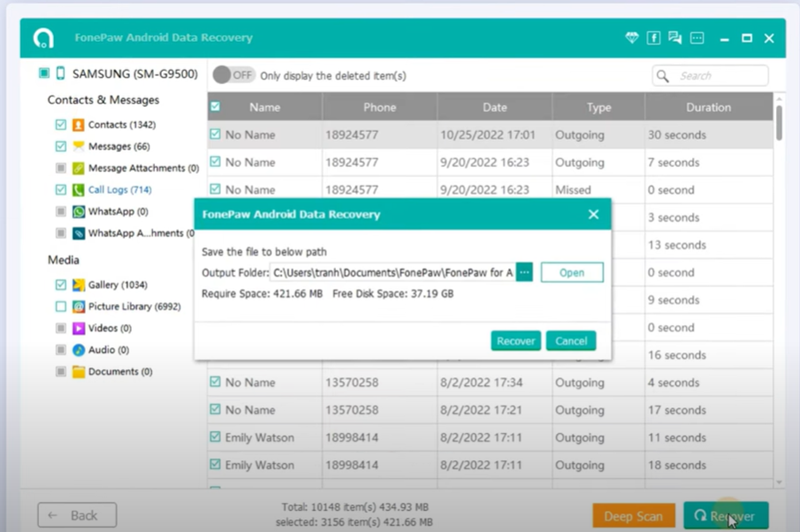Click the Picture Library icon
This screenshot has width=800, height=532.
(78, 307)
